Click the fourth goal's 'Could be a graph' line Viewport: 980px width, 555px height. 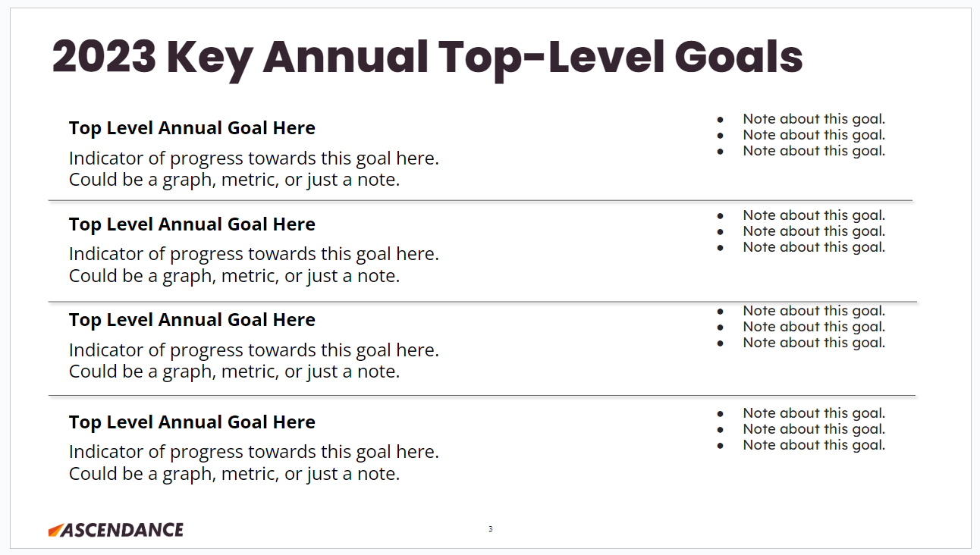[x=234, y=474]
